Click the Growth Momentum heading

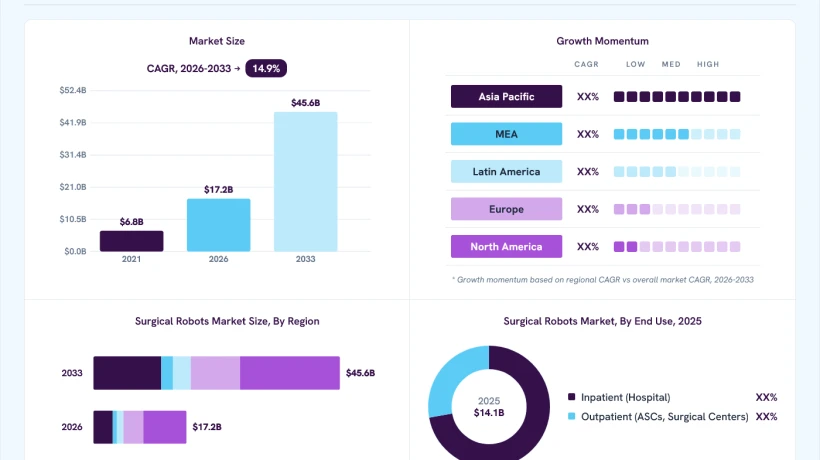click(602, 41)
